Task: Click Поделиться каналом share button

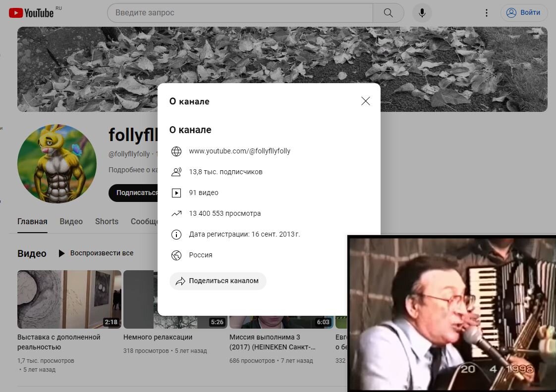Action: coord(218,281)
